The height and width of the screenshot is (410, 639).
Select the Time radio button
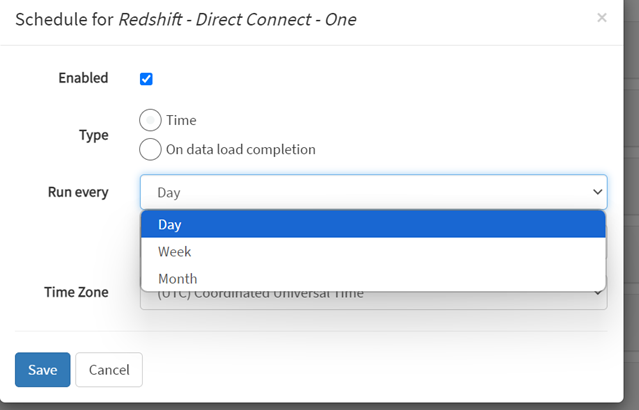tap(150, 120)
